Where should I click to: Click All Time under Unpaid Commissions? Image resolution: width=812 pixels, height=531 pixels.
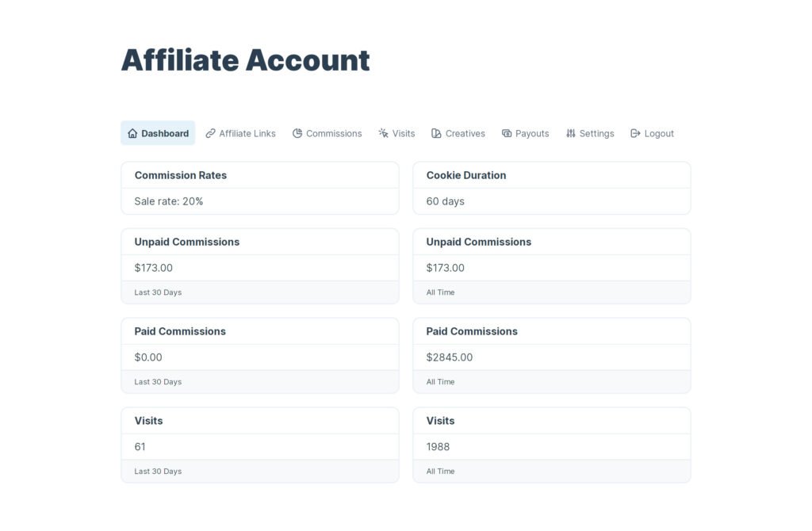441,292
